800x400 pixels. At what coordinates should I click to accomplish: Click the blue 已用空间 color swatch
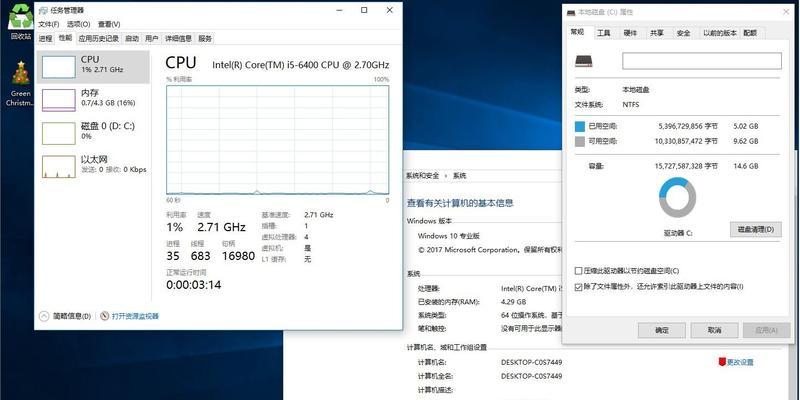tap(580, 126)
